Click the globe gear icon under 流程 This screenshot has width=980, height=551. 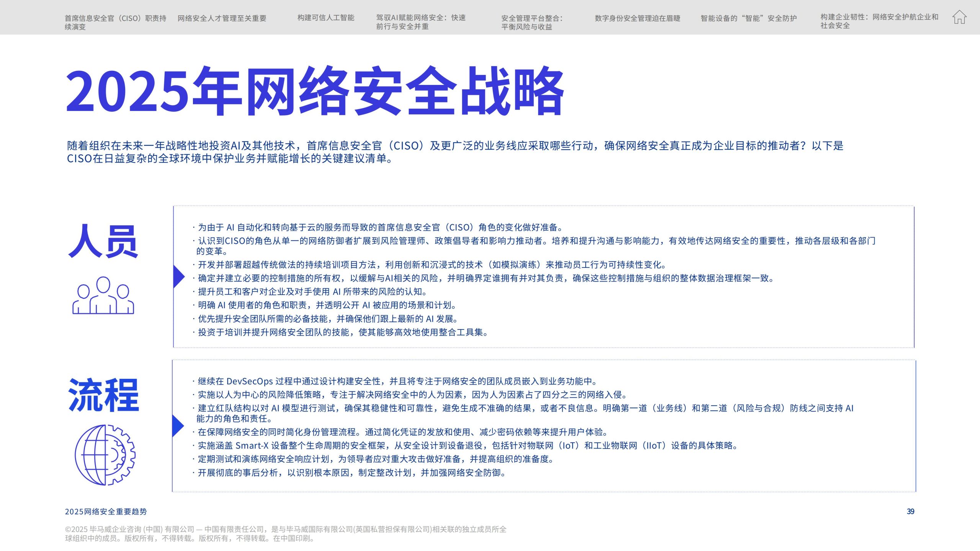tap(105, 455)
